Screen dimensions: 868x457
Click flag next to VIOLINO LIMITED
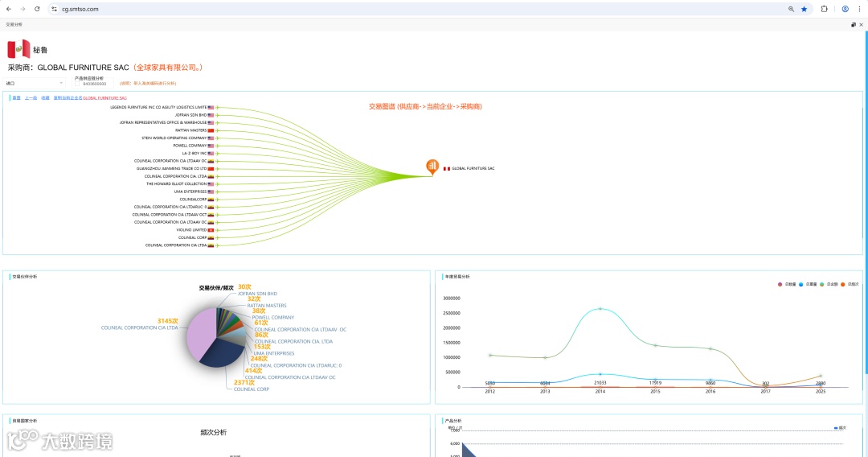point(211,230)
